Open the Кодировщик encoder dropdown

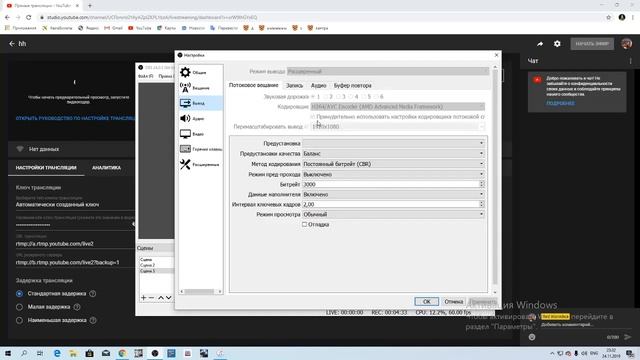tap(398, 107)
